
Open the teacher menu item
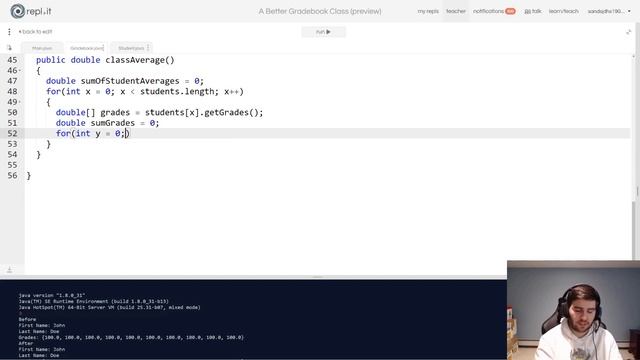pyautogui.click(x=456, y=11)
